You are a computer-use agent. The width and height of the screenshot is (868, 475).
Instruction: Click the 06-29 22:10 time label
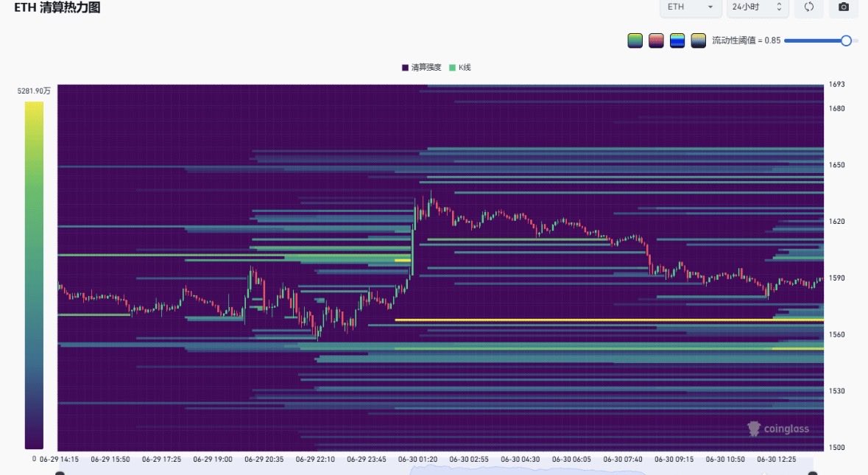click(x=315, y=460)
